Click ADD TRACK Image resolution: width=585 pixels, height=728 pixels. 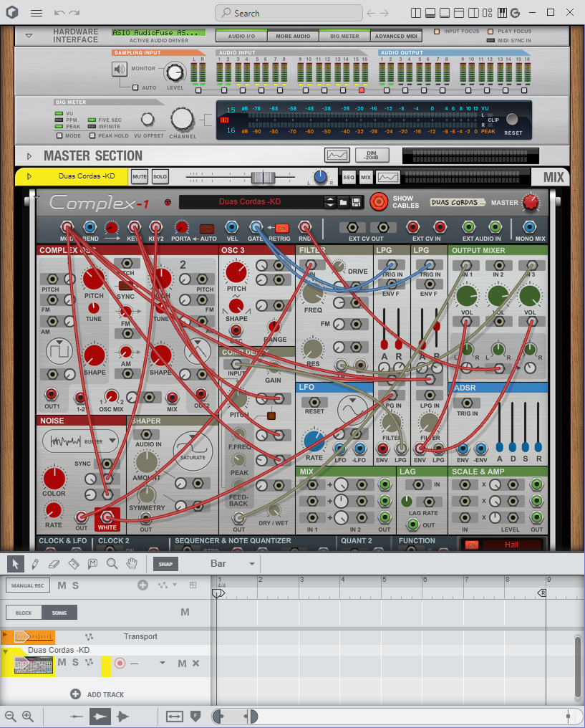pos(97,694)
